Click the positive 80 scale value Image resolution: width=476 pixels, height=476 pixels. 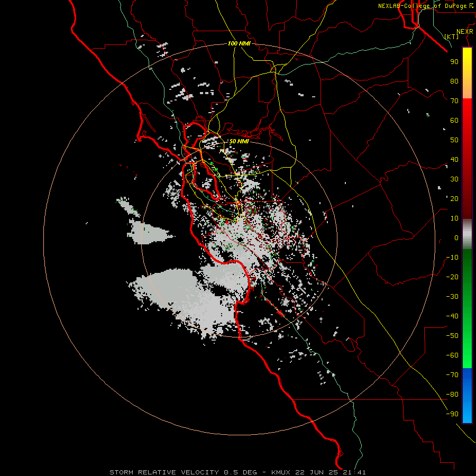click(x=454, y=81)
